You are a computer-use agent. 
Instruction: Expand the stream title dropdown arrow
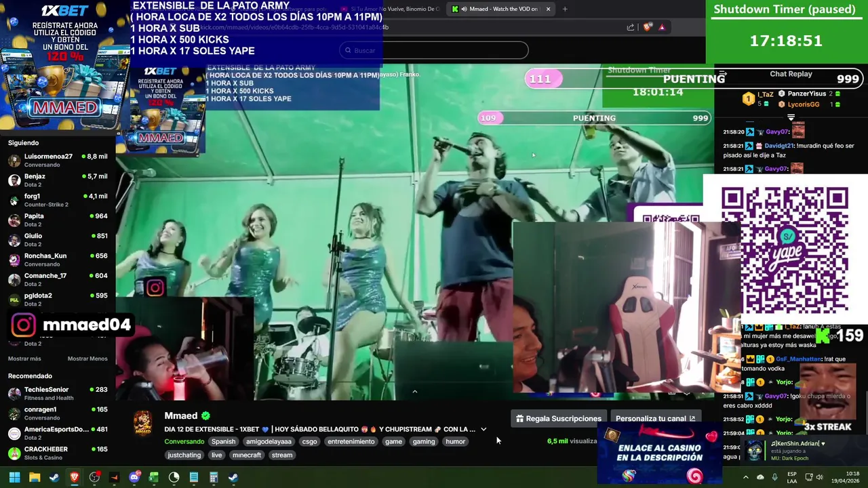484,429
